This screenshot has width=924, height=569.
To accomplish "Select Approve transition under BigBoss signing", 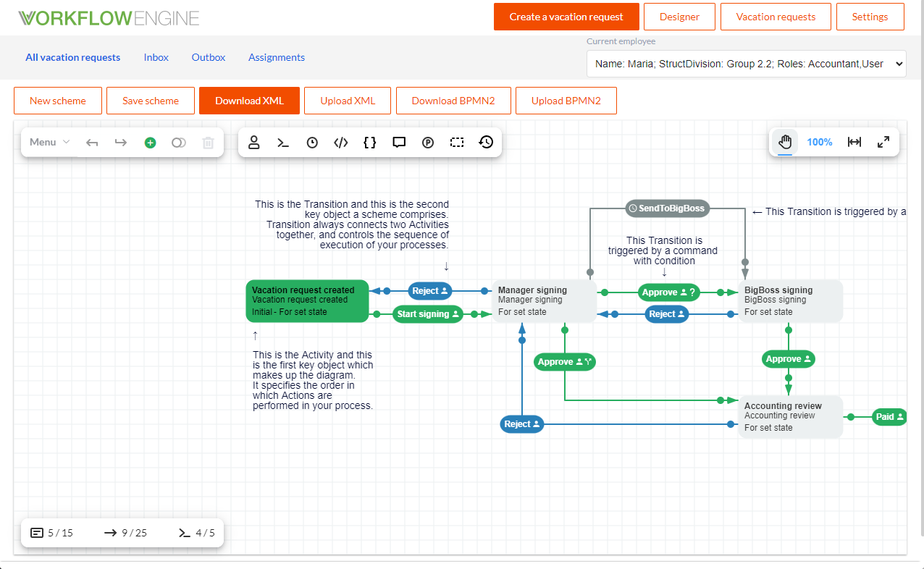I will pos(789,359).
